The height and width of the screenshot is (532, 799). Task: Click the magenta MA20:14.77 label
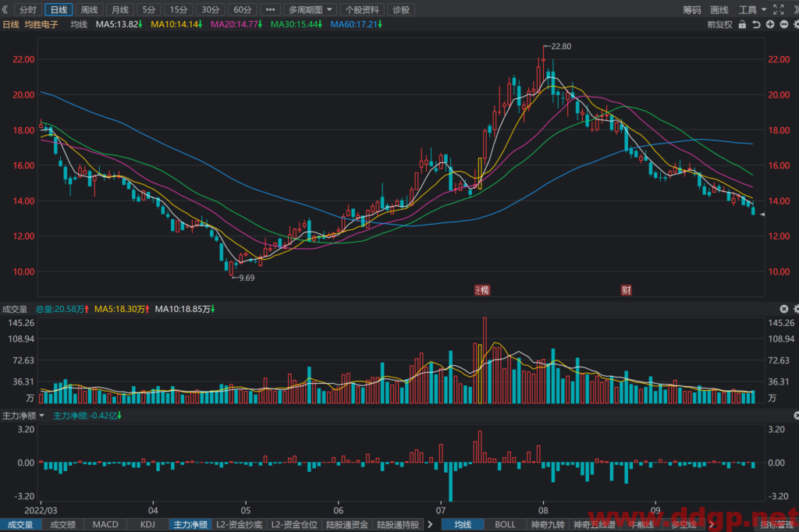[x=236, y=24]
